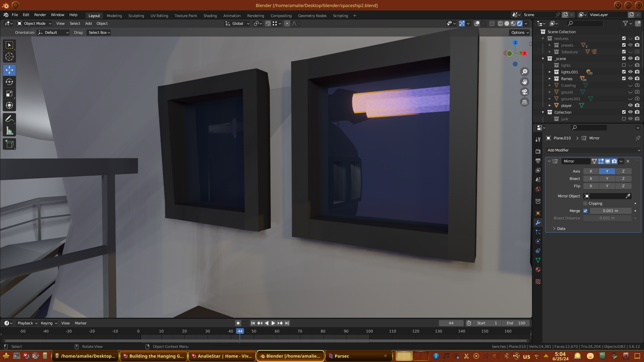Click the Merge distance 0.001 m slider

pyautogui.click(x=610, y=211)
